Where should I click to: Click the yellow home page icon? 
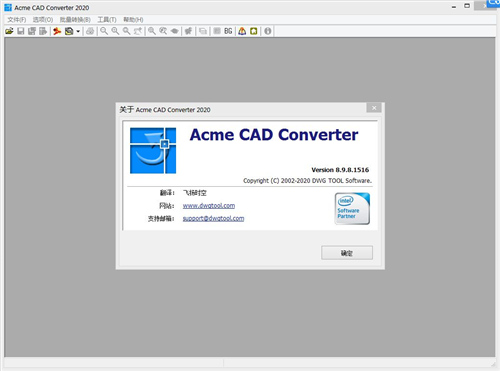click(x=254, y=31)
